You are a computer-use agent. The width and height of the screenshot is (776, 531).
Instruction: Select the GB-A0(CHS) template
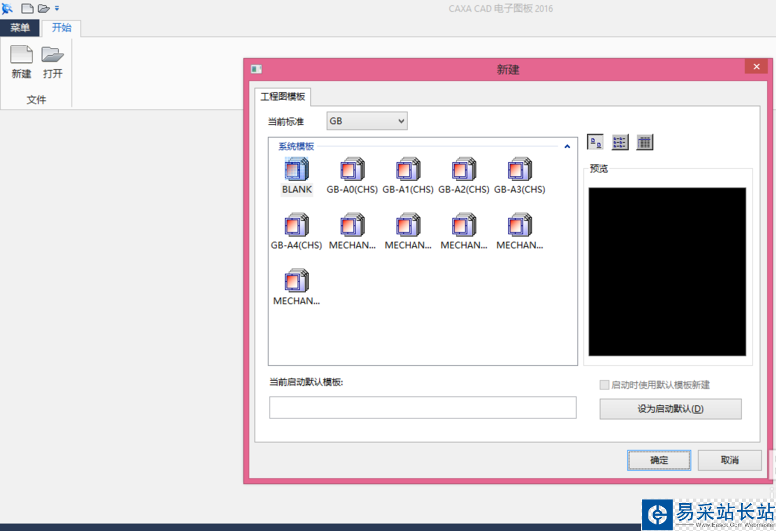pos(352,176)
